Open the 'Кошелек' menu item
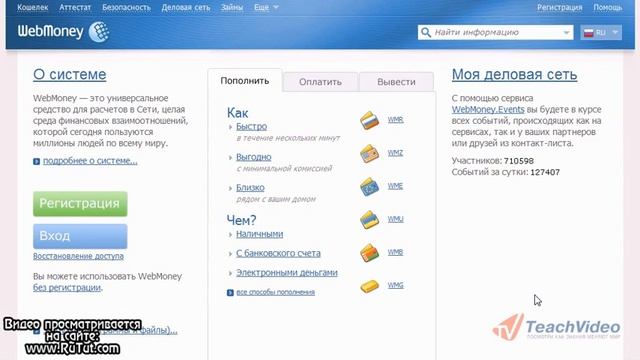The width and height of the screenshot is (640, 360). [x=33, y=7]
